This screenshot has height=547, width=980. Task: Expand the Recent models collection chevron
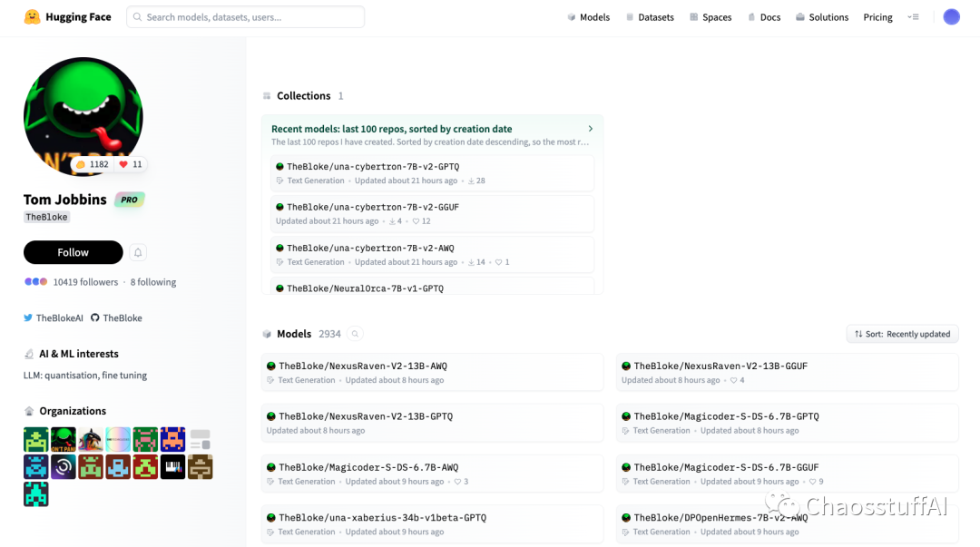tap(590, 129)
